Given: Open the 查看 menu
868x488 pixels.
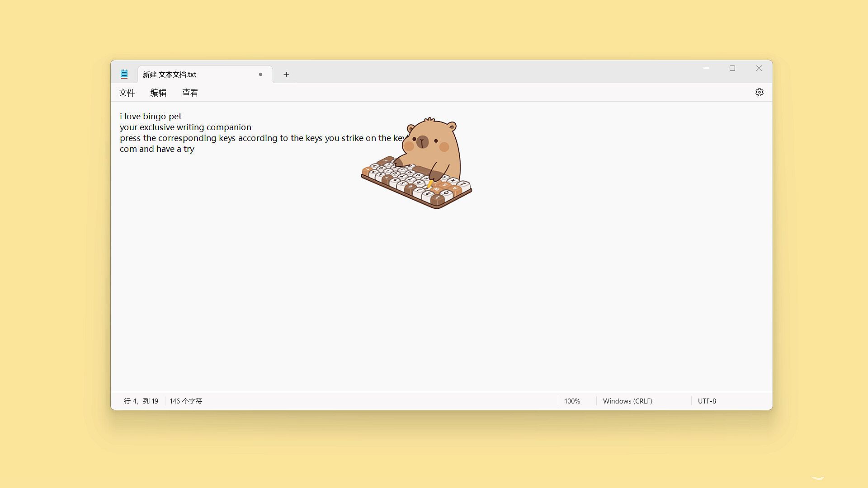Looking at the screenshot, I should tap(190, 93).
